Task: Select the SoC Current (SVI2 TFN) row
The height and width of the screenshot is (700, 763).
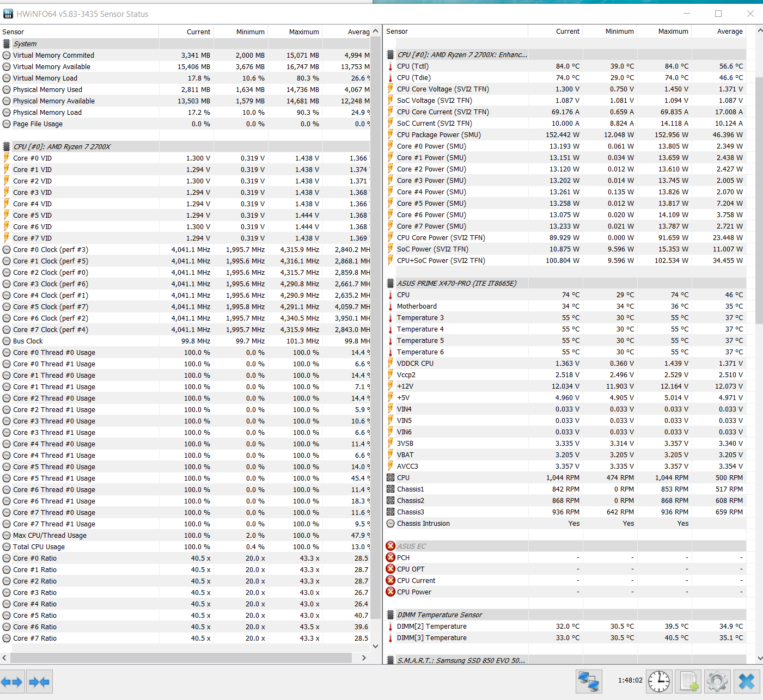Action: (565, 123)
